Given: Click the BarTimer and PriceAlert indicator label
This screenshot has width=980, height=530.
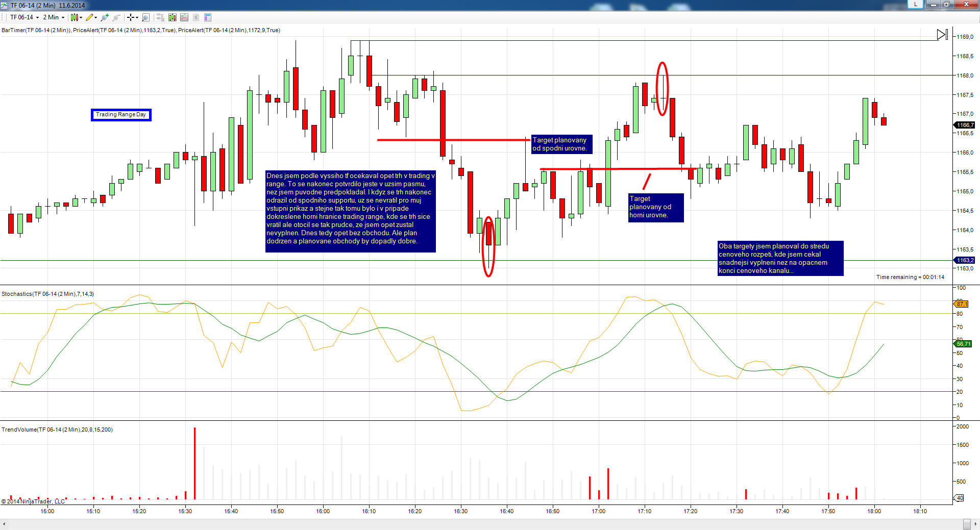Looking at the screenshot, I should point(141,31).
